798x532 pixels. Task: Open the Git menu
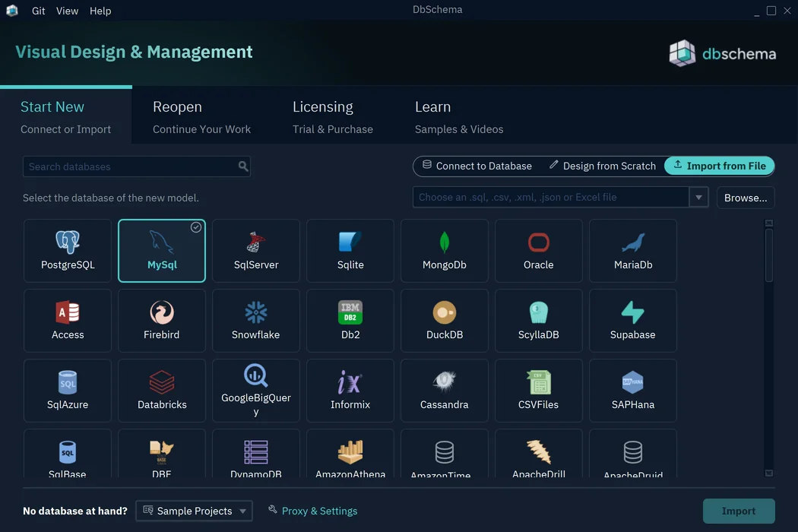point(38,11)
